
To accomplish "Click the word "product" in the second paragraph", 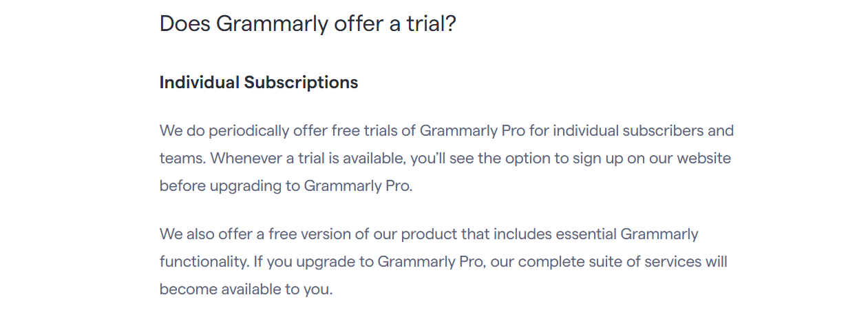I will pyautogui.click(x=428, y=234).
